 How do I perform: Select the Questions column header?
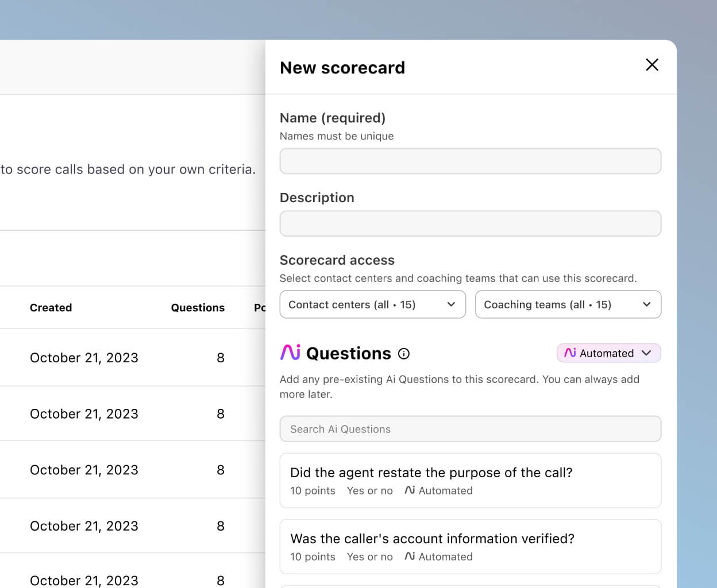point(198,308)
